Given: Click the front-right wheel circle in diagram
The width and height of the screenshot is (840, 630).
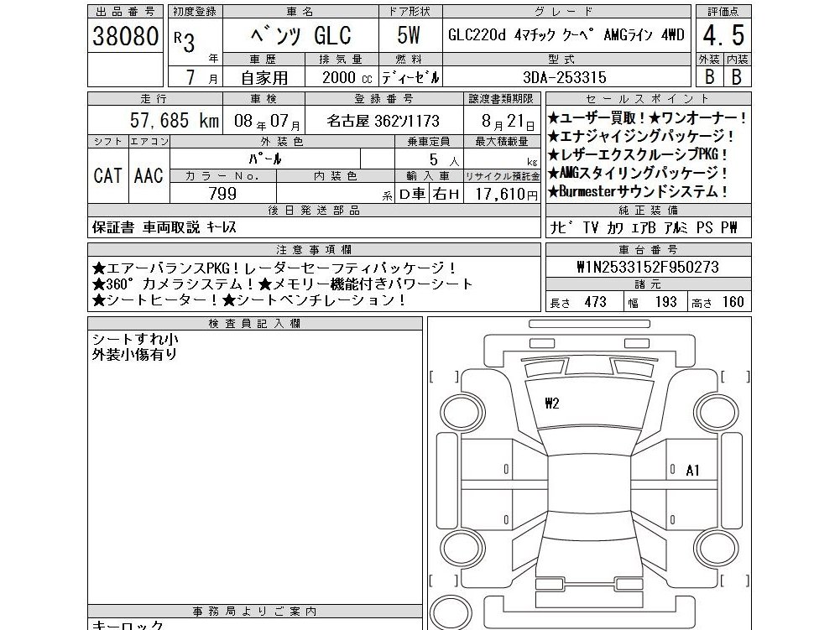Looking at the screenshot, I should coord(715,411).
